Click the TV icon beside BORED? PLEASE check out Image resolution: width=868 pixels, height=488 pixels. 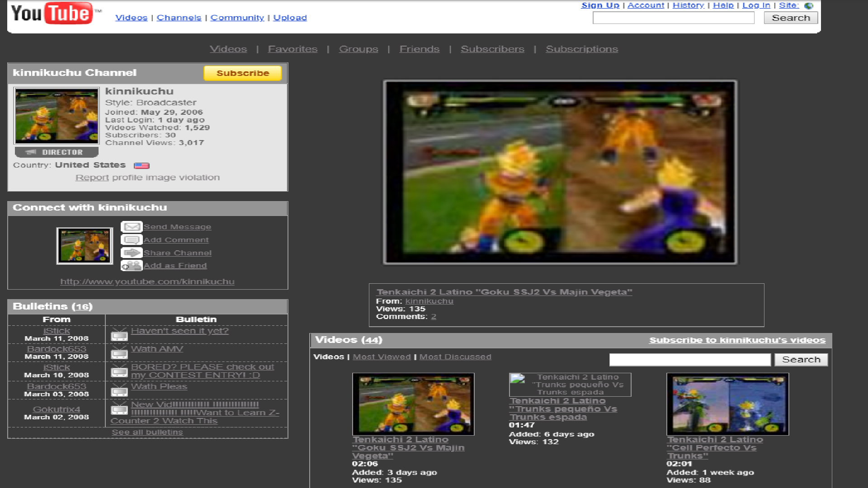119,371
